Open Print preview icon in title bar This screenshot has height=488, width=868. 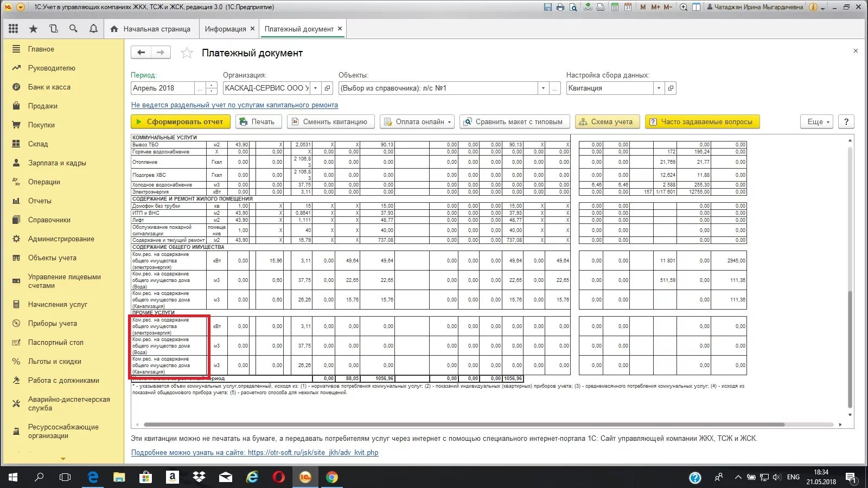point(573,7)
